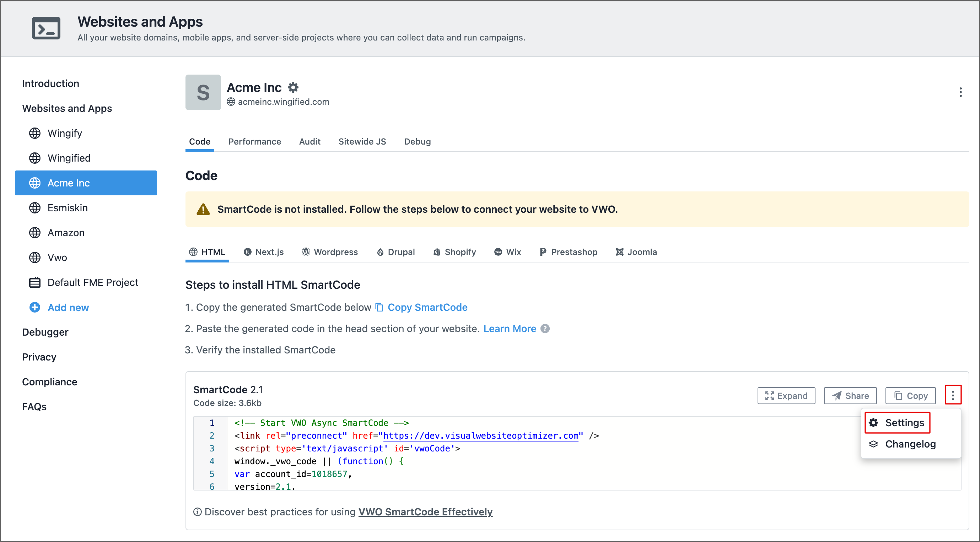Open the Compliance section
Viewport: 980px width, 542px height.
[49, 382]
